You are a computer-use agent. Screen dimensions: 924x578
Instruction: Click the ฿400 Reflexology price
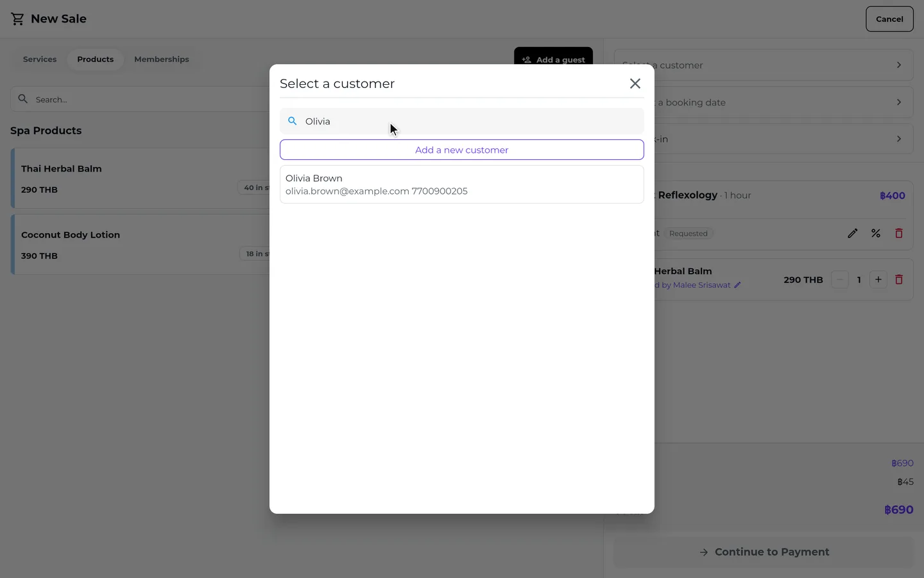click(x=893, y=195)
